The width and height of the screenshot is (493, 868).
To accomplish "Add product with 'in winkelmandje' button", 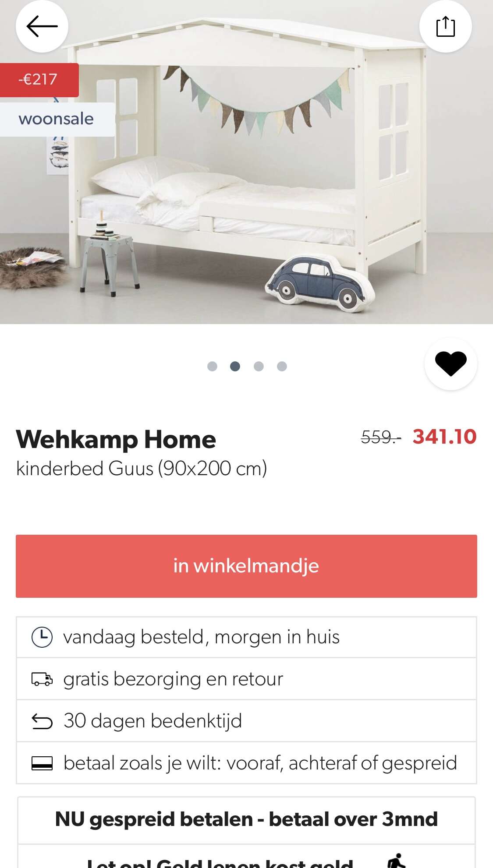I will click(x=246, y=566).
